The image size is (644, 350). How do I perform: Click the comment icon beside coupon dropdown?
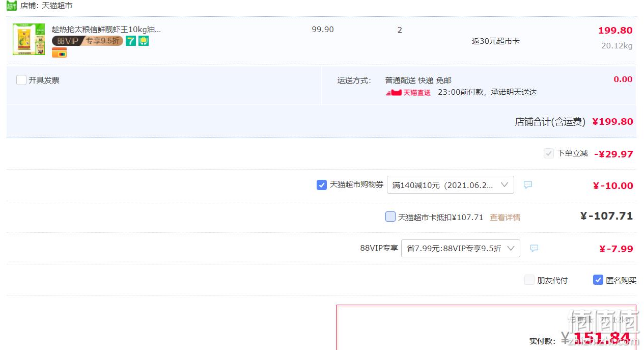point(528,185)
